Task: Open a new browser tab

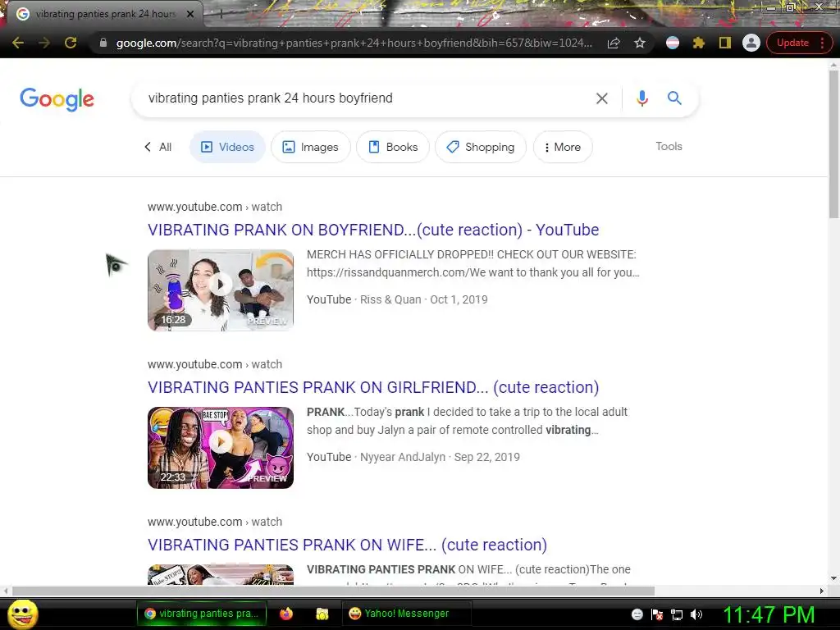Action: (221, 14)
